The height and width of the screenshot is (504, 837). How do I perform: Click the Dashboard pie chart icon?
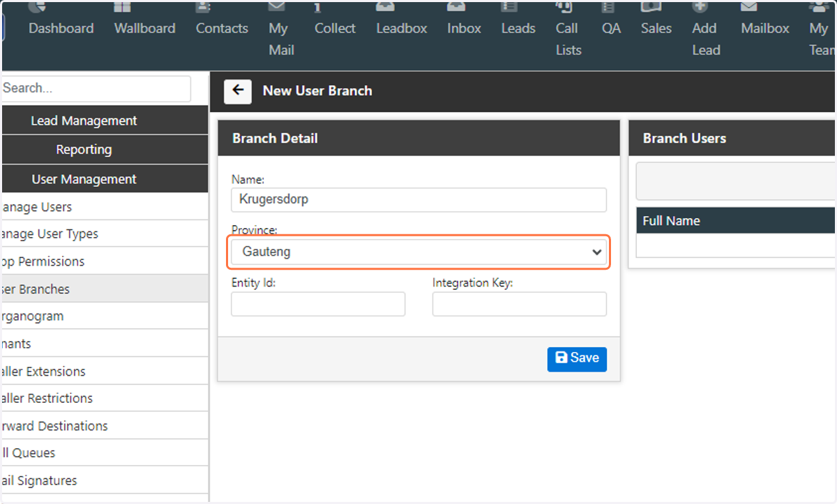pos(38,7)
